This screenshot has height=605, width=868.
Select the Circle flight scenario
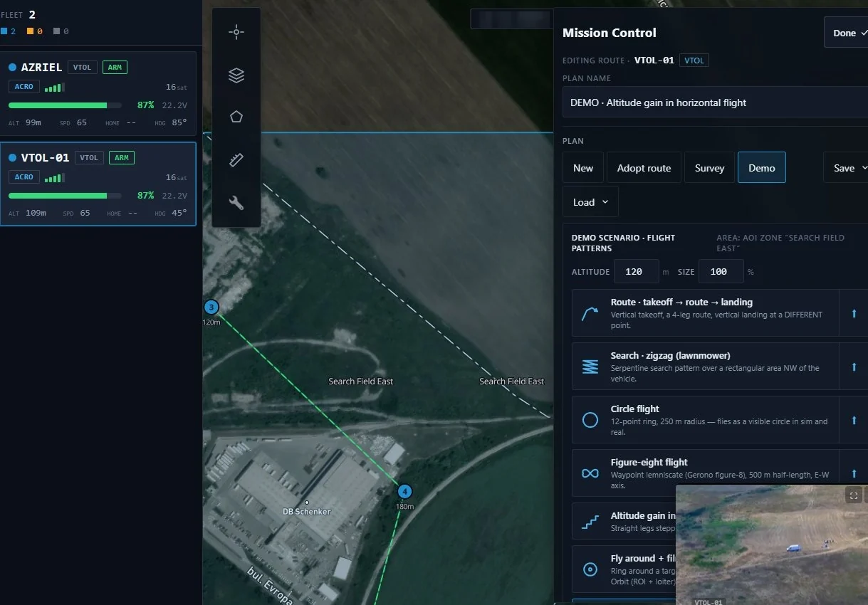(x=706, y=420)
